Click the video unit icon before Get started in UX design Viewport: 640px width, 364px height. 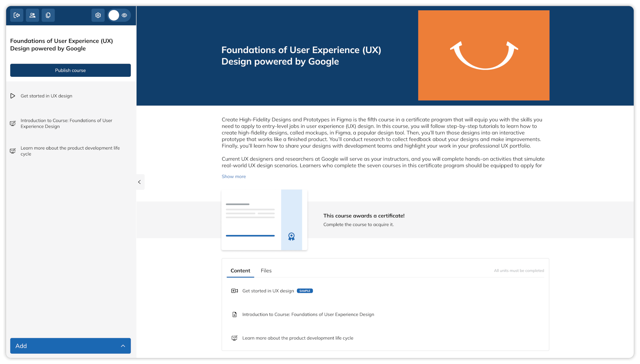coord(234,291)
